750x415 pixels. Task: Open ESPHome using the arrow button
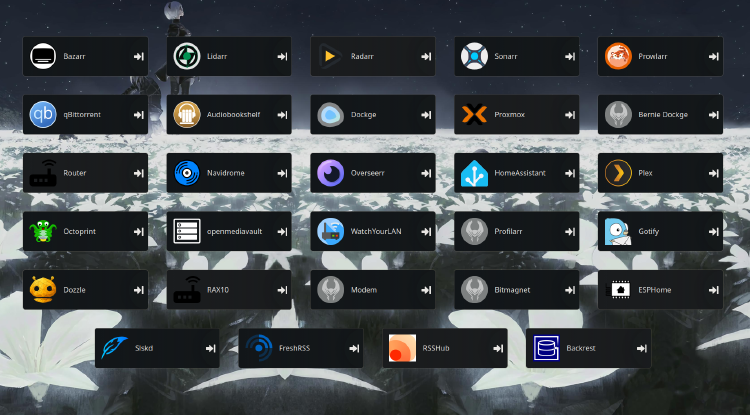714,290
